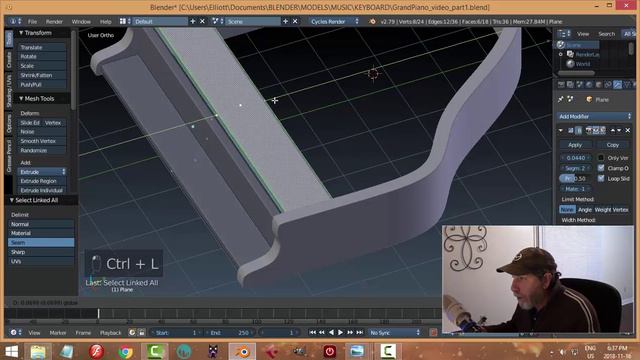Open the Extrude dropdown
Viewport: 640px width, 360px height.
[42, 172]
